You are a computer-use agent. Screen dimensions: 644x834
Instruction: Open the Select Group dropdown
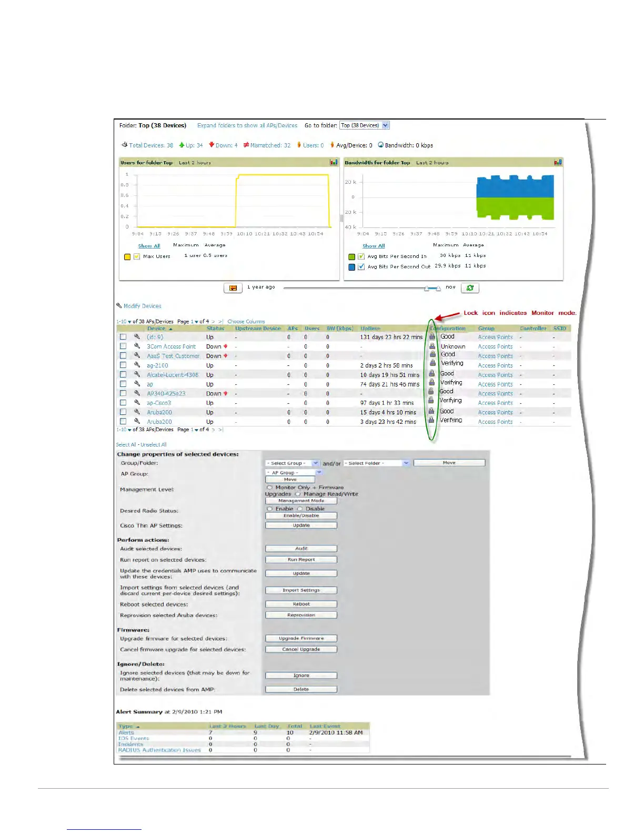293,463
